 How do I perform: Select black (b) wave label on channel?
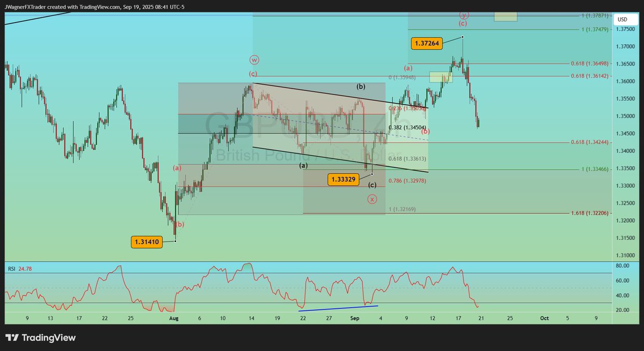361,86
